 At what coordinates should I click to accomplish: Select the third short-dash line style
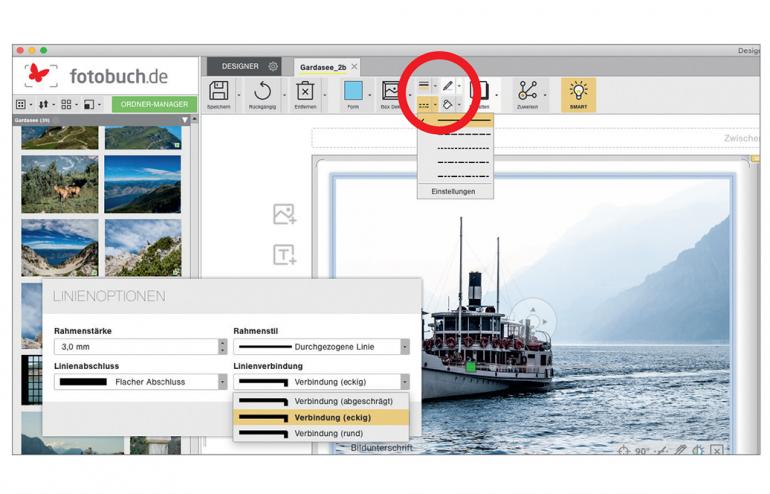455,148
